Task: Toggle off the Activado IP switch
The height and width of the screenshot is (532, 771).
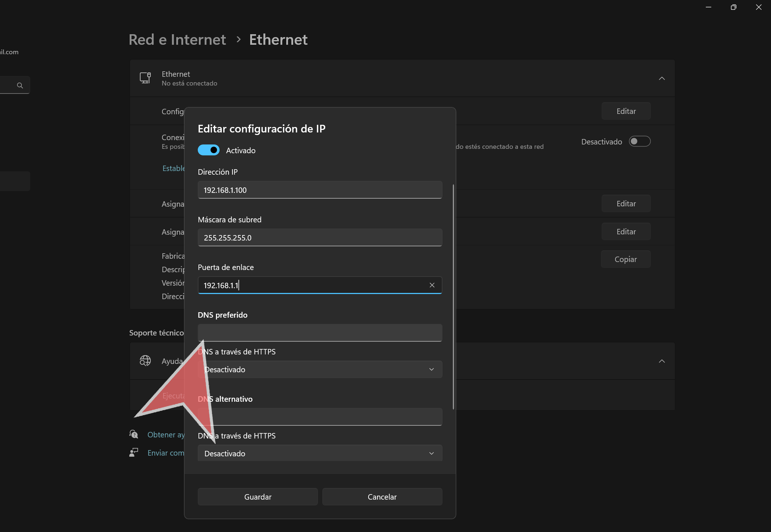Action: pyautogui.click(x=209, y=150)
